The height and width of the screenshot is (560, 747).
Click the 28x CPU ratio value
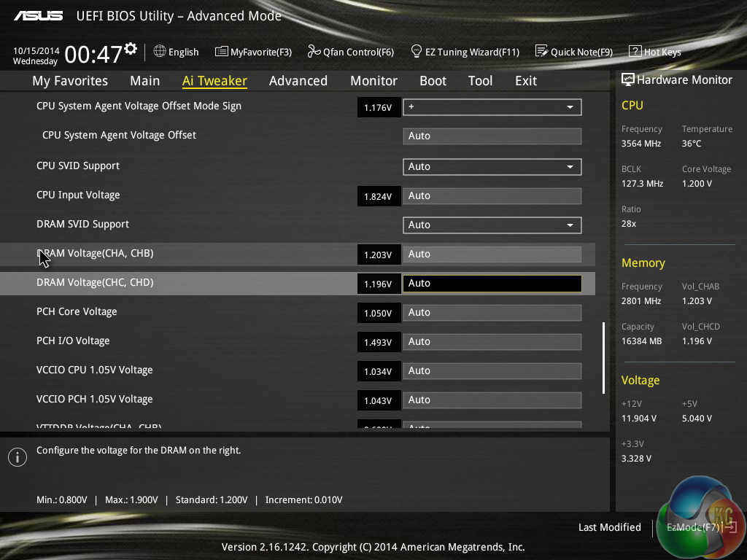click(628, 223)
